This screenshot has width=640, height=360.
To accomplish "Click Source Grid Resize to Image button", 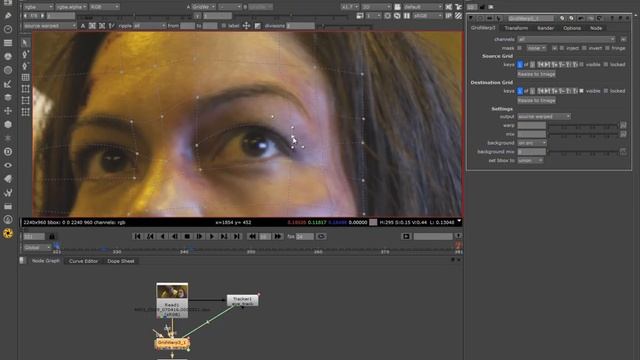I will pyautogui.click(x=536, y=74).
